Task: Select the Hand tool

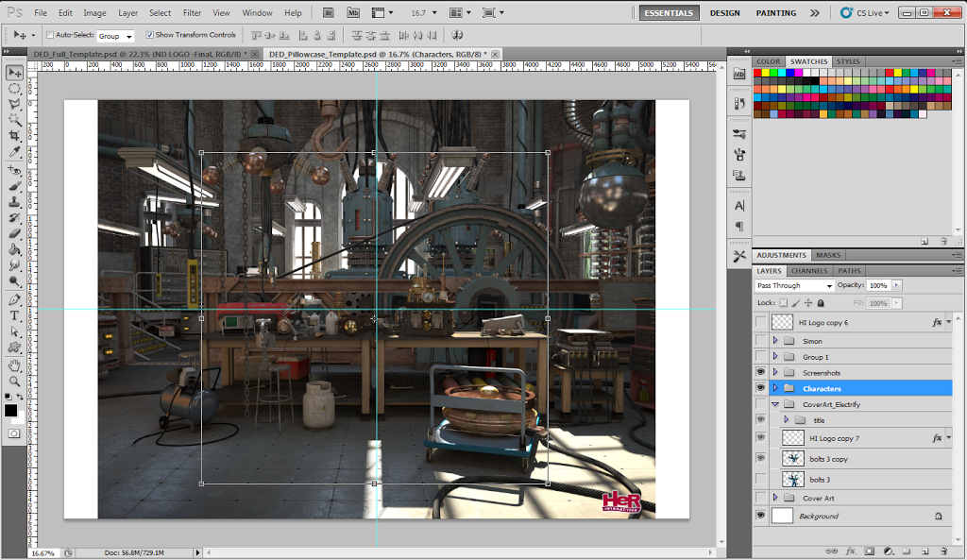Action: [x=14, y=365]
